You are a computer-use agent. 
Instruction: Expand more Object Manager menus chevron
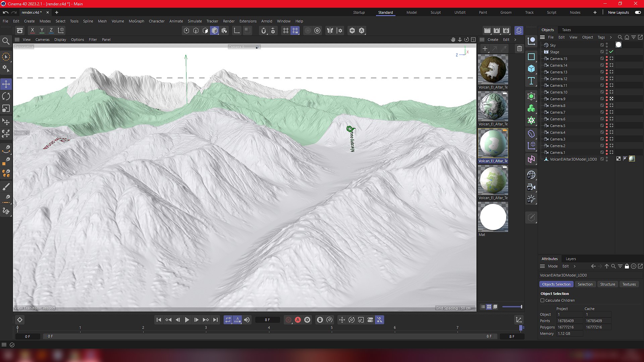[611, 38]
